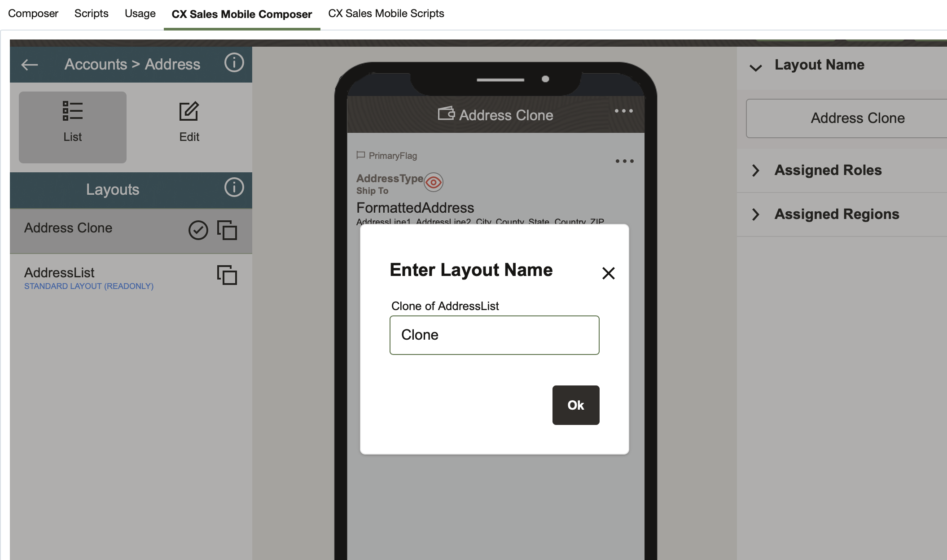The width and height of the screenshot is (947, 560).
Task: Expand the Assigned Regions section
Action: pos(756,214)
